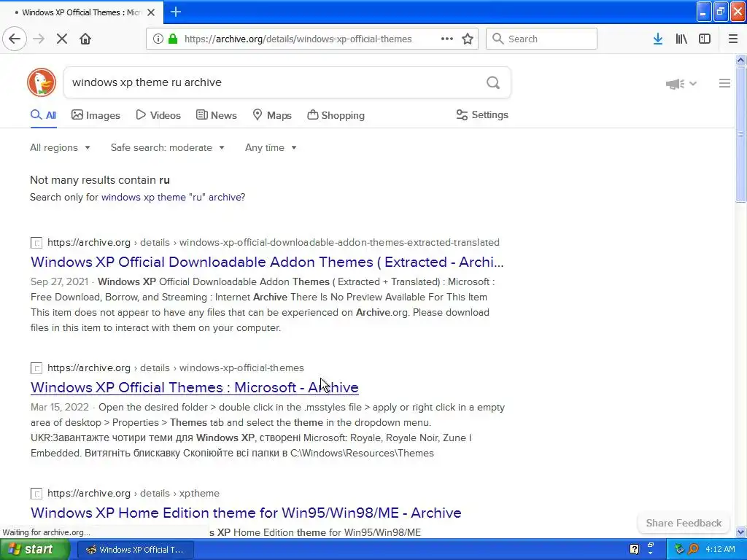Click the scrollbar down arrow
The height and width of the screenshot is (560, 747).
click(740, 532)
